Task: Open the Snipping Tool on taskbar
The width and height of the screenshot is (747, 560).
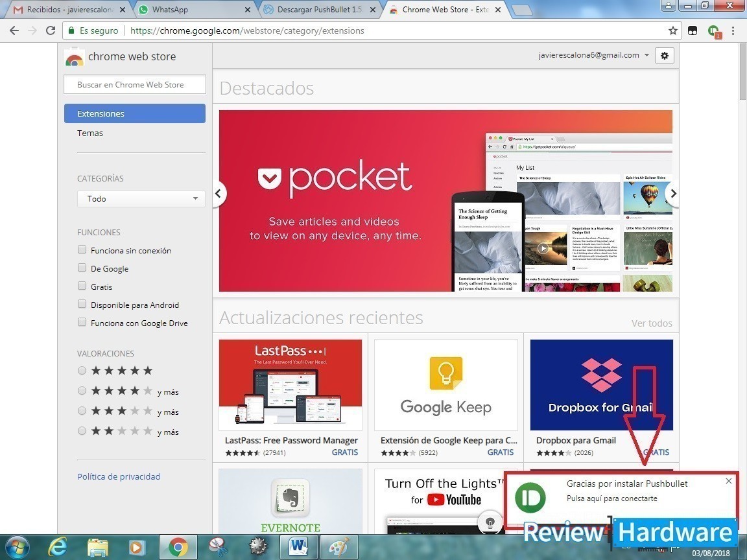Action: coord(218,546)
